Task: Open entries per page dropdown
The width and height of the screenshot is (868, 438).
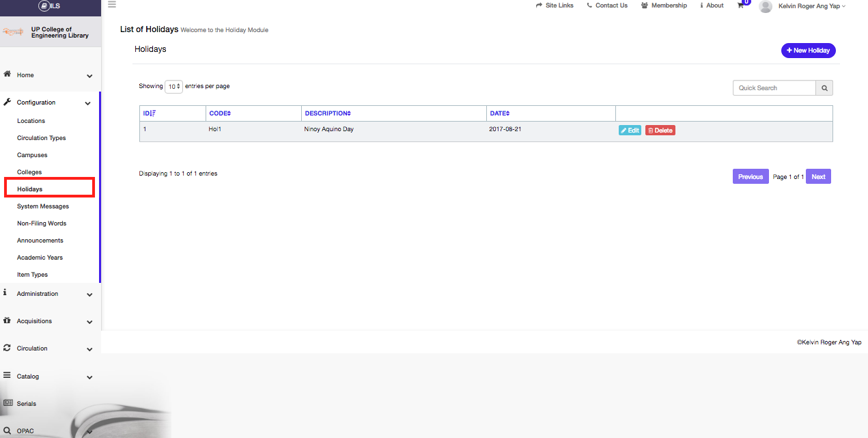Action: pos(173,87)
